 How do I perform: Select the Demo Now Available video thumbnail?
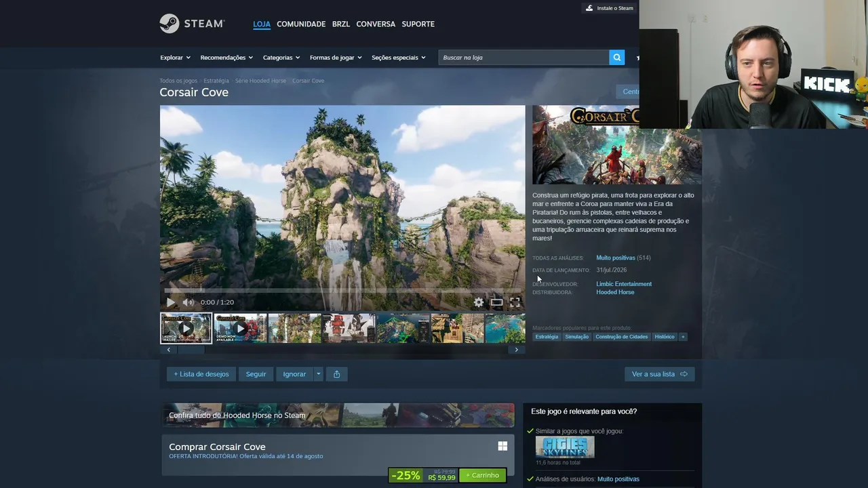(240, 328)
